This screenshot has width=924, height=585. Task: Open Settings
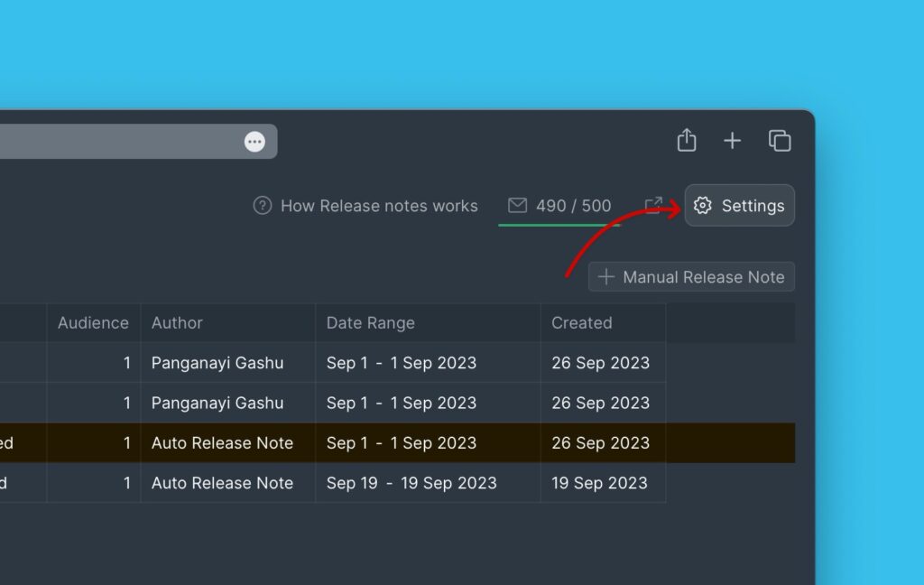coord(739,206)
